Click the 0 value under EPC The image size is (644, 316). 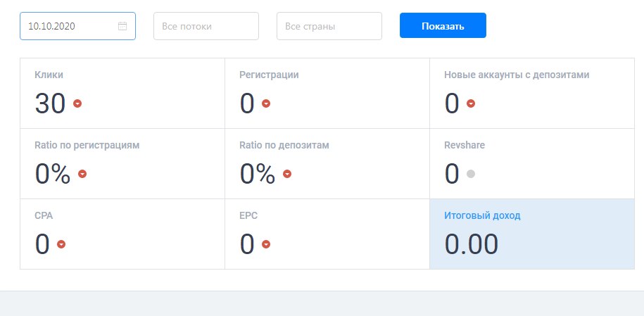[x=247, y=244]
